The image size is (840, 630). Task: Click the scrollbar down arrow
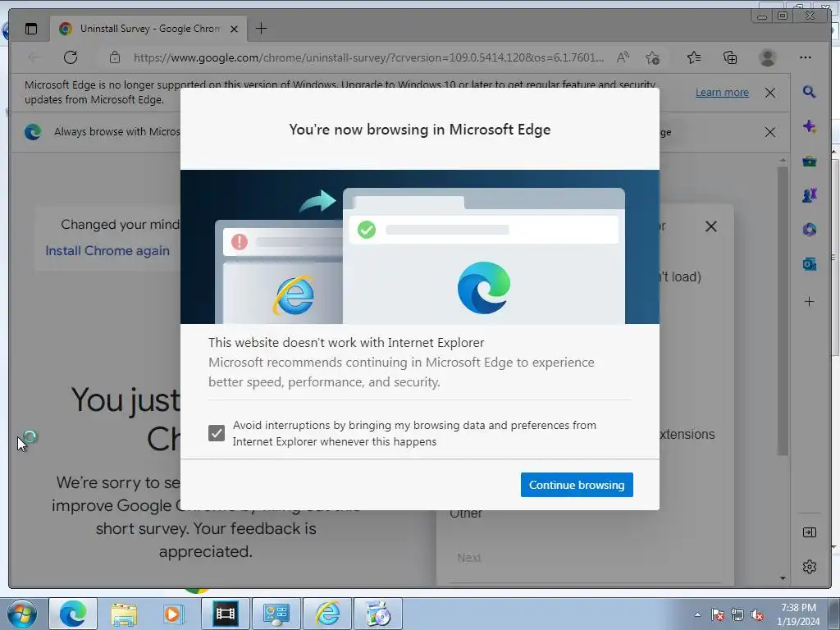783,578
